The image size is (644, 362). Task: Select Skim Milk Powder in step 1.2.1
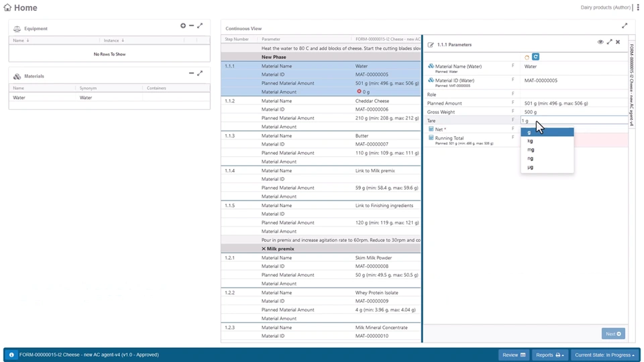point(374,257)
